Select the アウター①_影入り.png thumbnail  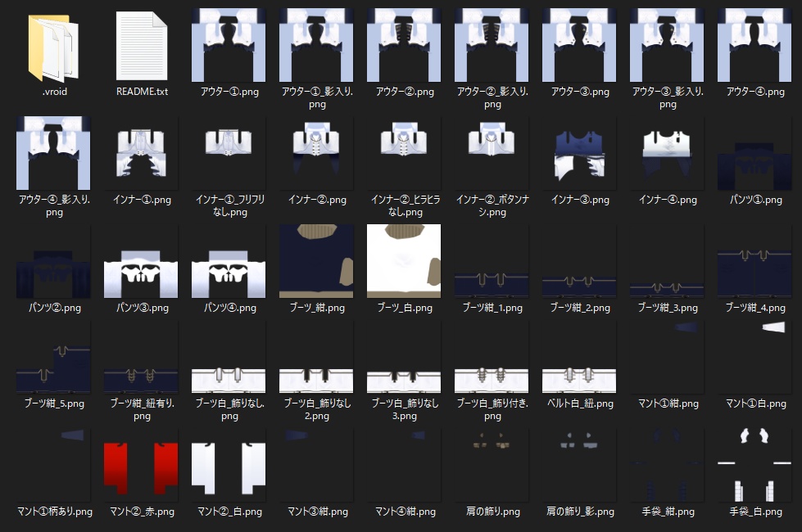(316, 45)
